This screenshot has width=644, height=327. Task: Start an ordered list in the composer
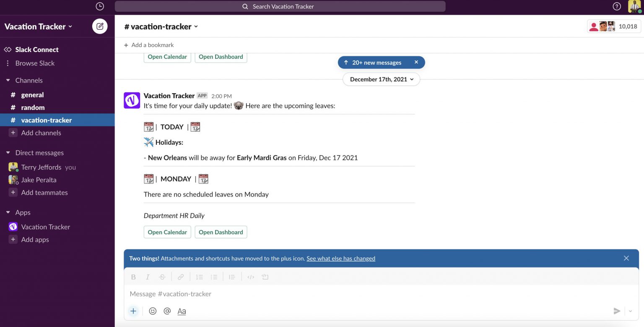(200, 277)
